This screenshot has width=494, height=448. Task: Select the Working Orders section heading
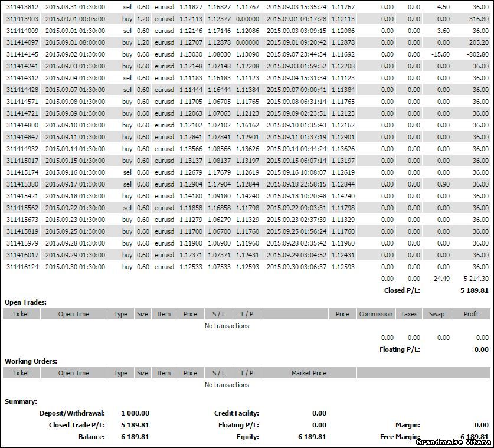(x=31, y=361)
